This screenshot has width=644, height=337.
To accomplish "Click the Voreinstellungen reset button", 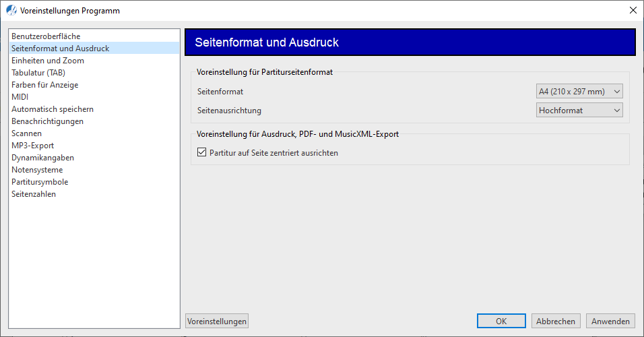I will tap(216, 321).
